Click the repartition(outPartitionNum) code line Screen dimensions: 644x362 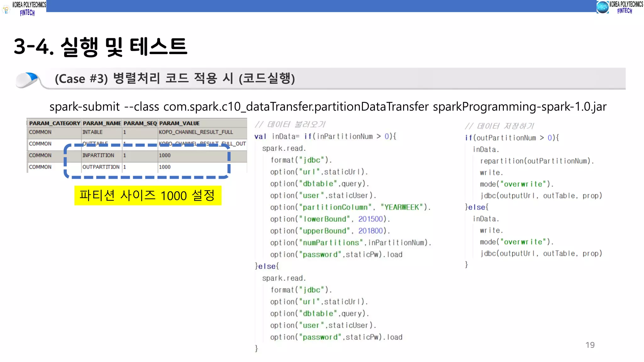tap(536, 161)
